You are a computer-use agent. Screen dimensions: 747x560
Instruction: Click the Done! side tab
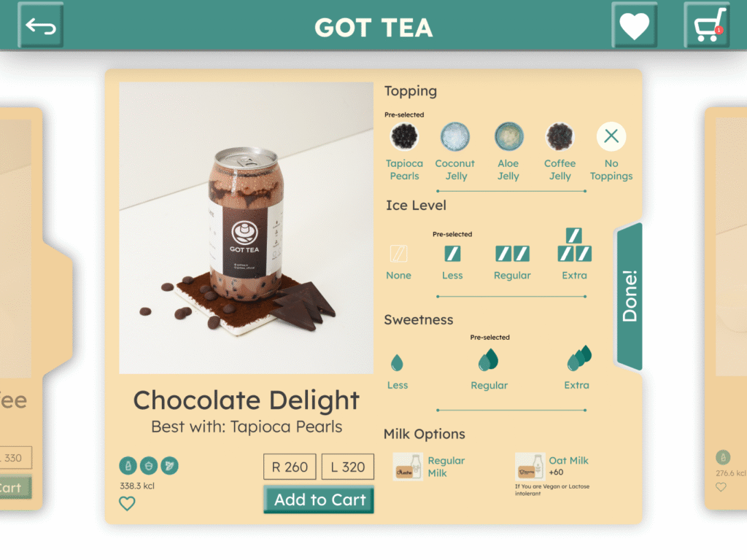[630, 296]
